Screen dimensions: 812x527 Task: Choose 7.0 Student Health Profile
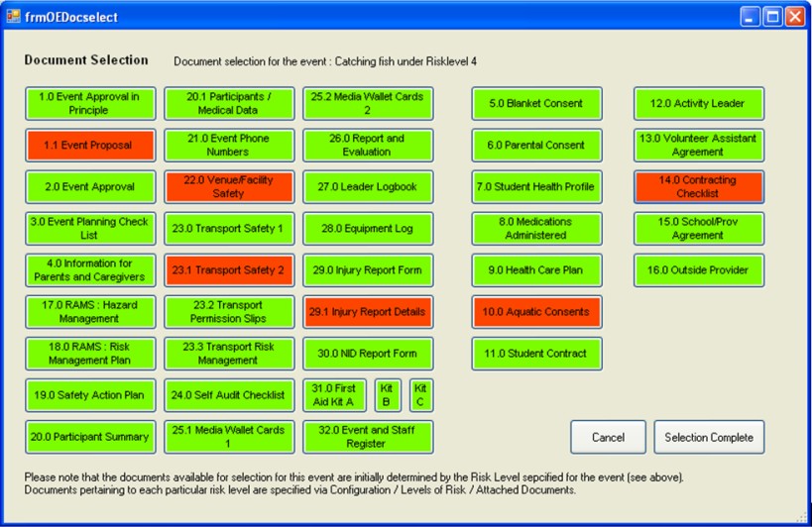coord(536,186)
